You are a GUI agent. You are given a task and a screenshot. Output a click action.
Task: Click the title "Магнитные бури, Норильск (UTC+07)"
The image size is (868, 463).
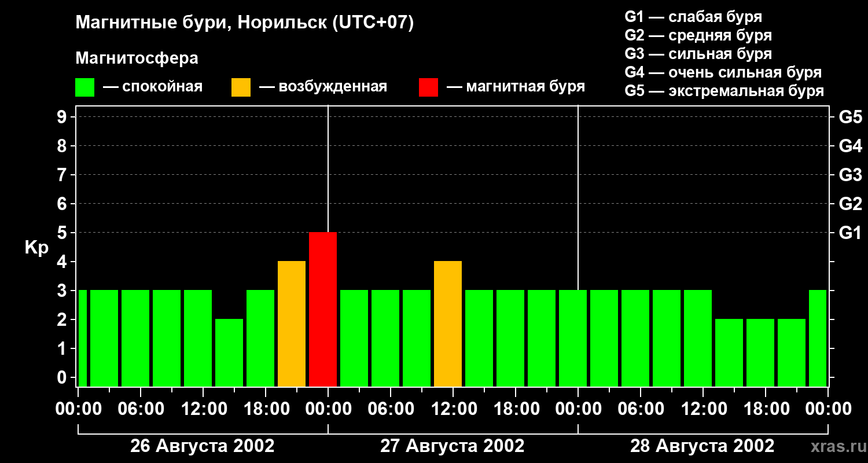click(245, 23)
